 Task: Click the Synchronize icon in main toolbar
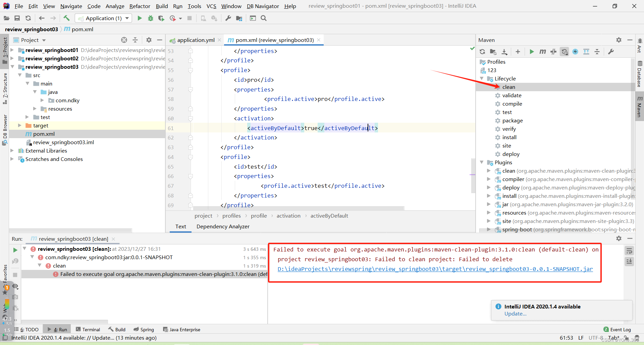point(28,18)
